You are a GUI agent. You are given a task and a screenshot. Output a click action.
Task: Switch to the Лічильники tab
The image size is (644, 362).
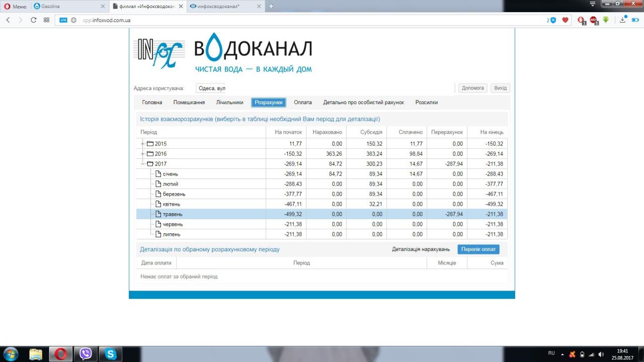tap(229, 103)
